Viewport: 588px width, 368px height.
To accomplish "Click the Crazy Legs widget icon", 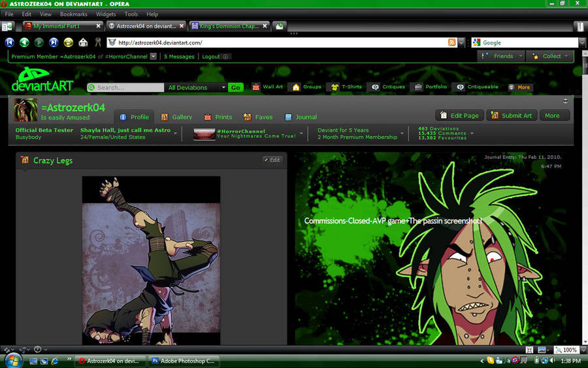I will 25,160.
